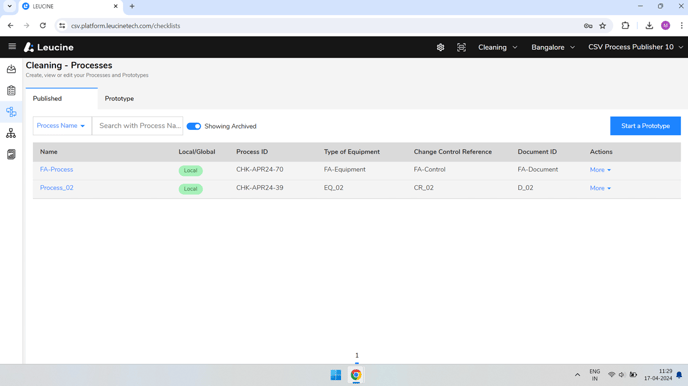Click the Search with Process Name field
The image size is (688, 386).
(x=138, y=126)
